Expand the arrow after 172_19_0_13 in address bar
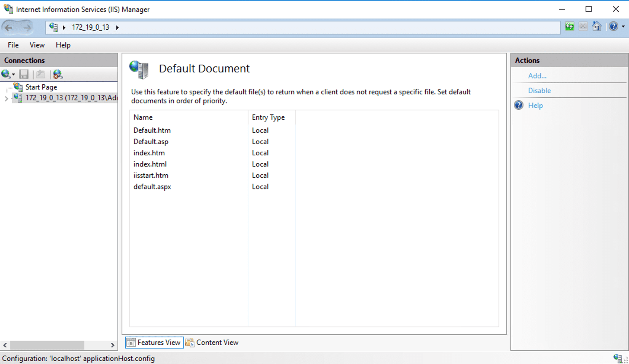The width and height of the screenshot is (629, 364). 117,28
